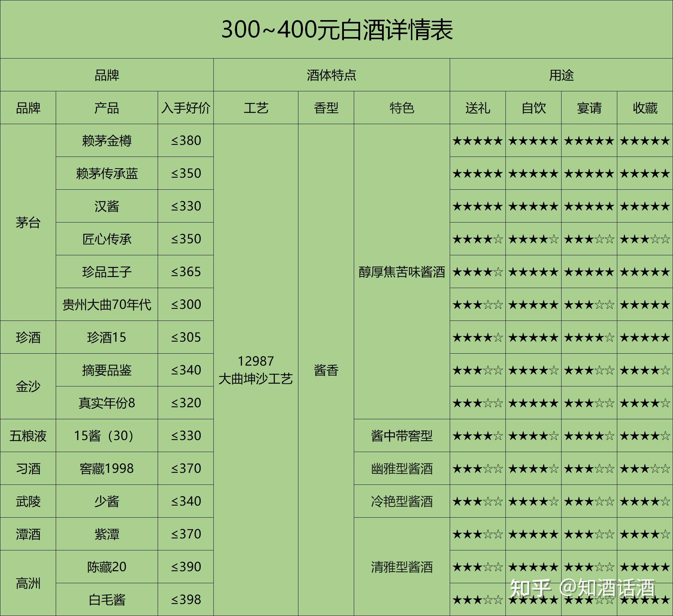Select the 陈藏20 product cell

(x=107, y=567)
